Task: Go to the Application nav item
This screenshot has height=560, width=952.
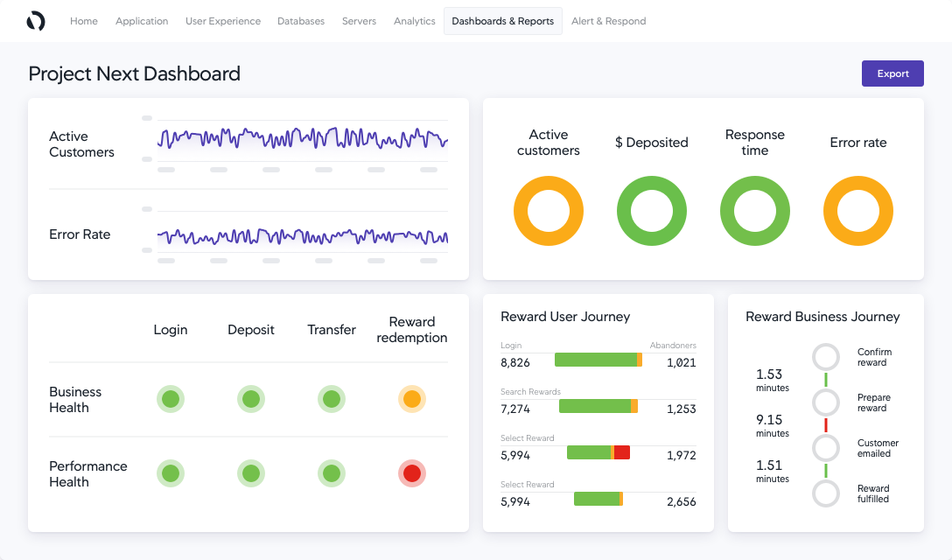Action: pos(142,21)
